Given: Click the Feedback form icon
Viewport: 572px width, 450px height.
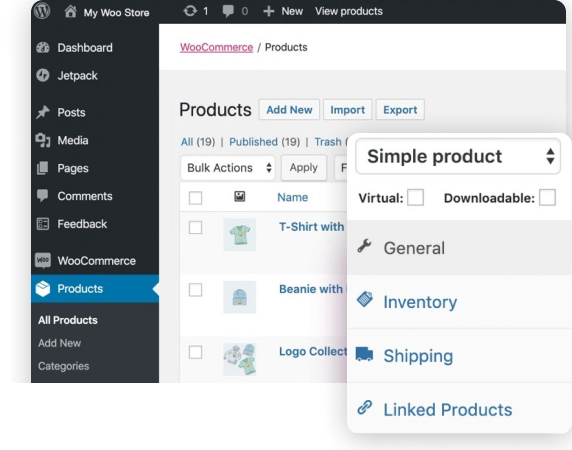Looking at the screenshot, I should [x=43, y=224].
